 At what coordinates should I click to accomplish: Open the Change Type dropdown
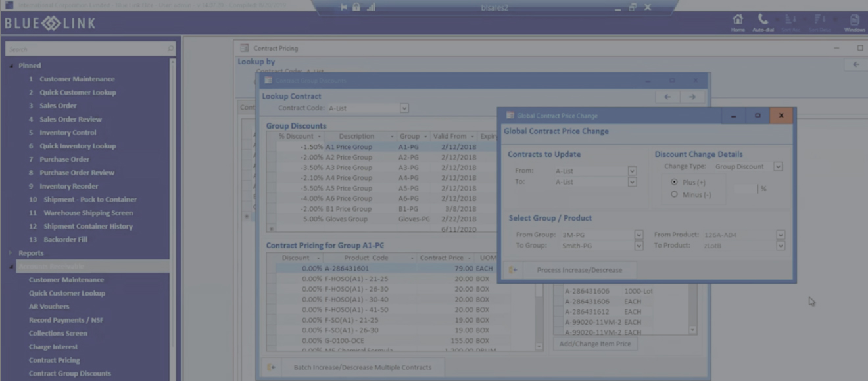(778, 167)
